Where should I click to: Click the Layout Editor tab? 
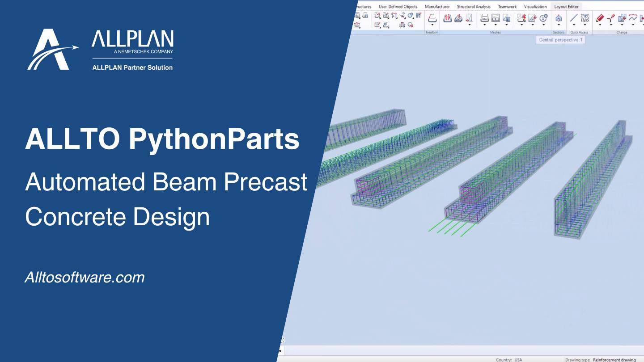(566, 6)
